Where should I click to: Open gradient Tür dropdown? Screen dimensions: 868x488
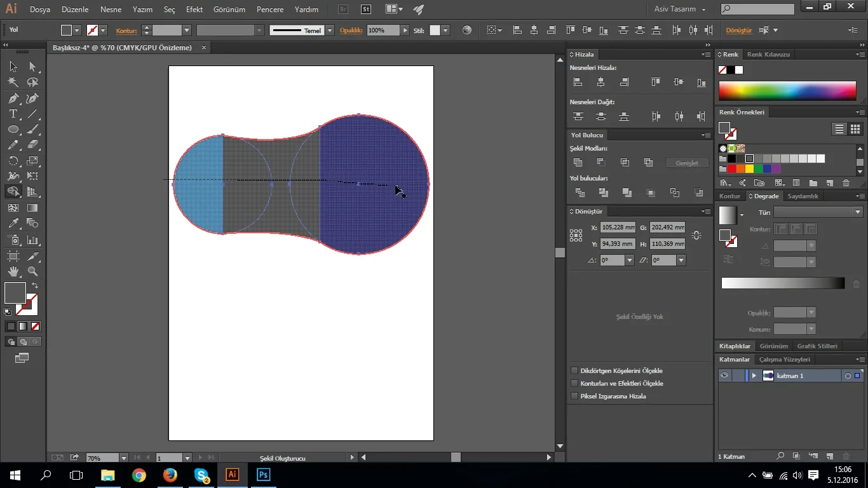pos(858,212)
